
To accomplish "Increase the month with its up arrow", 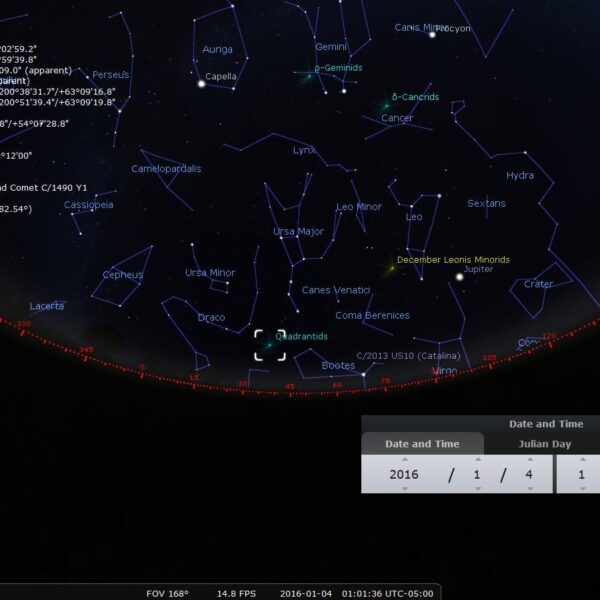I will coord(478,459).
